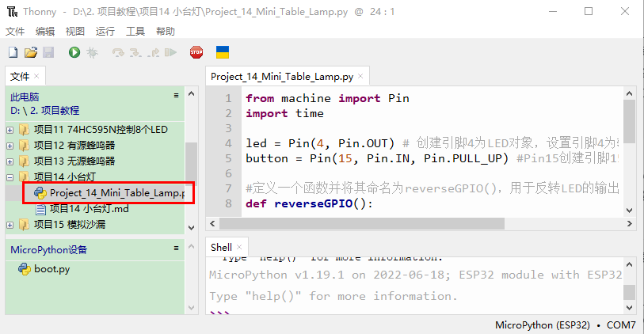
Task: Click the Ukraine flag icon
Action: [x=223, y=52]
